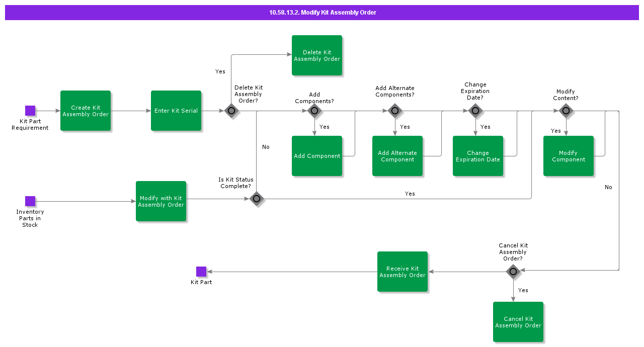Open the Cancel Kit Assembly Order task box
644x347 pixels.
[518, 322]
